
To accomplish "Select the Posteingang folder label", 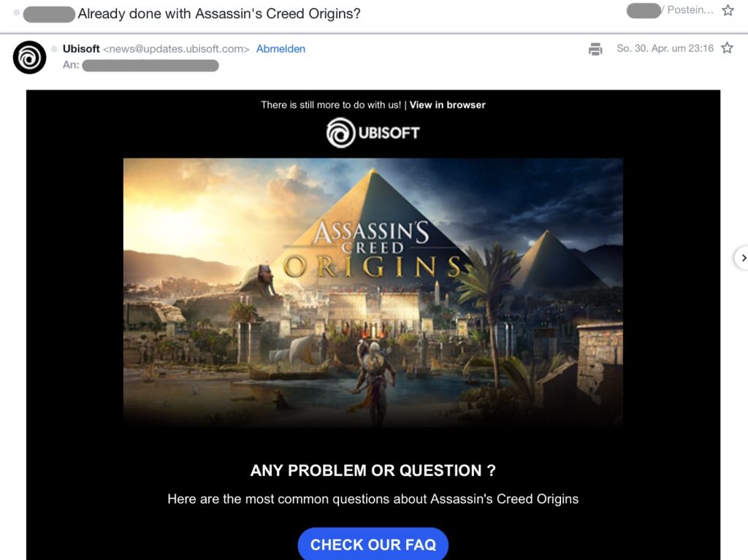I will coord(690,10).
